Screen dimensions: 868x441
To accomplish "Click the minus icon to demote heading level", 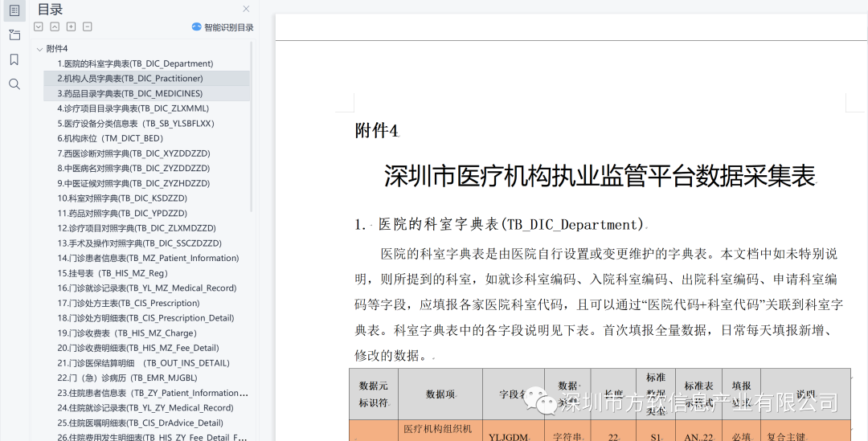I will (88, 27).
